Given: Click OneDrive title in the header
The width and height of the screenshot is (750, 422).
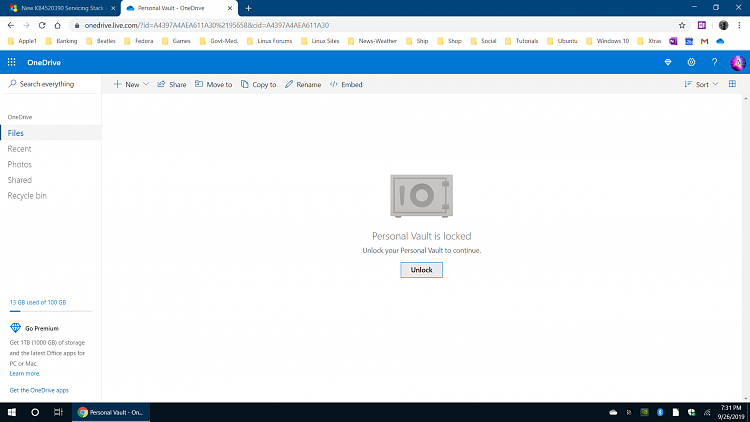Looking at the screenshot, I should [x=44, y=62].
